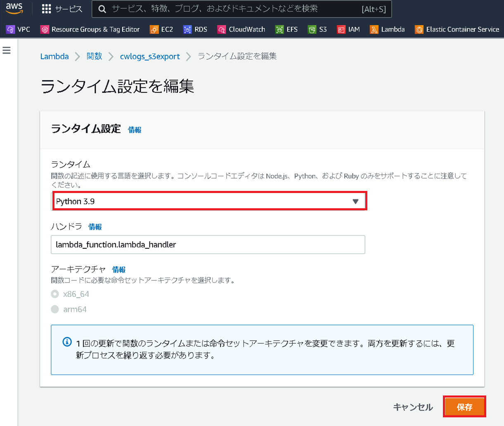Click the handler input field
The image size is (504, 426).
[208, 245]
